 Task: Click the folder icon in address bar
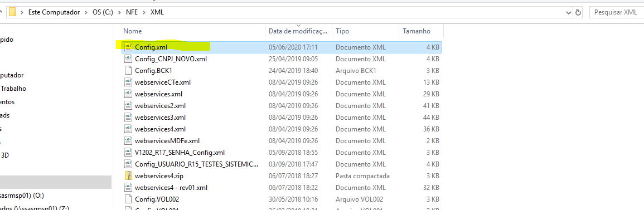[x=12, y=12]
